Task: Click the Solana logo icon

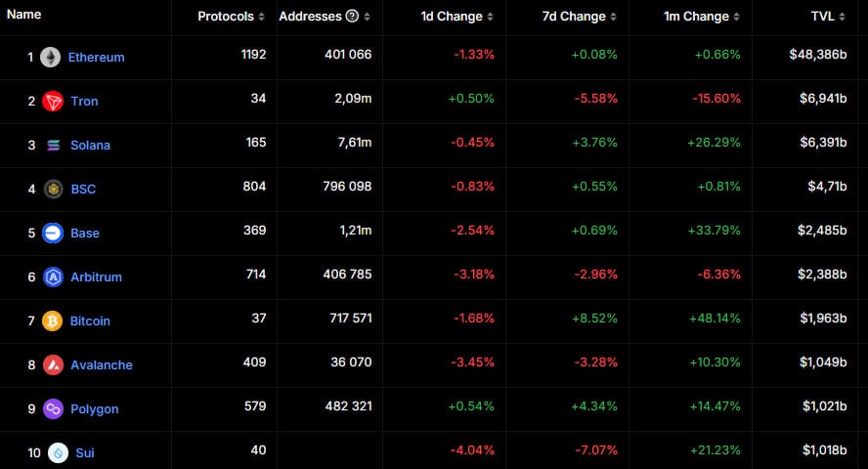Action: [53, 145]
